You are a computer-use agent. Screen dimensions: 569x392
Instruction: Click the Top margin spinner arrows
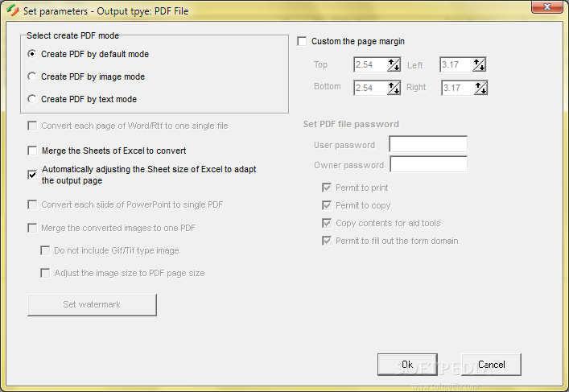point(394,65)
